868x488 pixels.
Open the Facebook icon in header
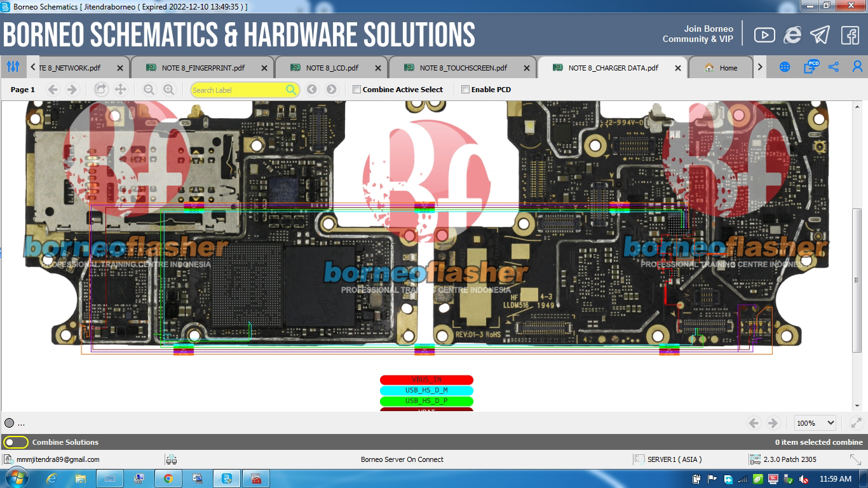click(850, 35)
